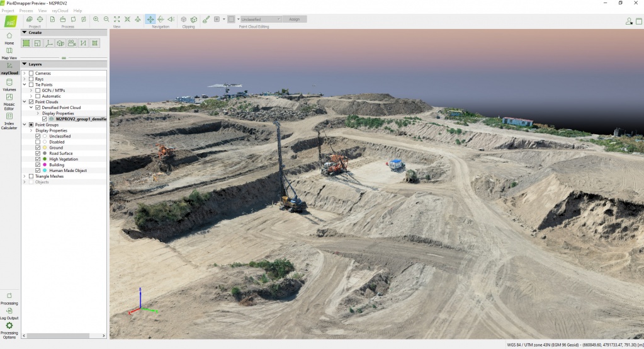Open the Log Output panel

click(9, 312)
